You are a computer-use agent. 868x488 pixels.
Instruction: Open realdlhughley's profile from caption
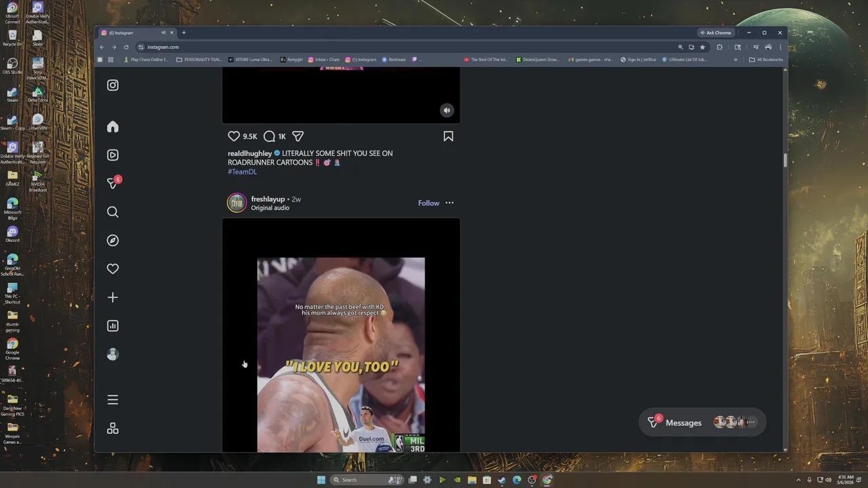(x=250, y=153)
